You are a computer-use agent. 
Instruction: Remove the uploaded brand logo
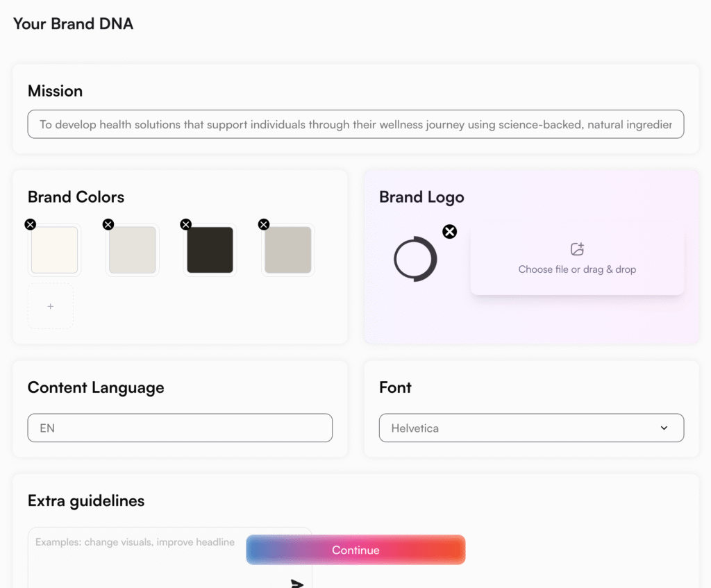point(449,232)
